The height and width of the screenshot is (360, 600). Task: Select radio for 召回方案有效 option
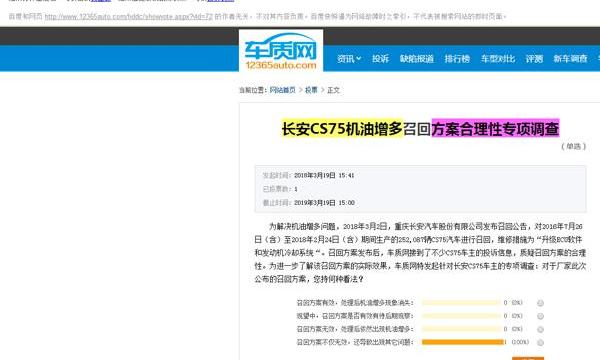540,303
